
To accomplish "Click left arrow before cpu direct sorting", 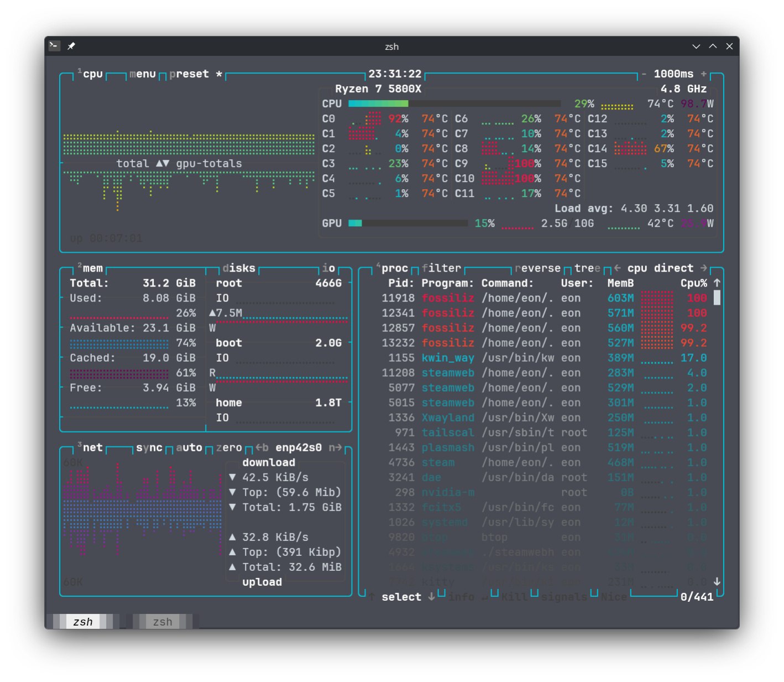I will coord(617,268).
